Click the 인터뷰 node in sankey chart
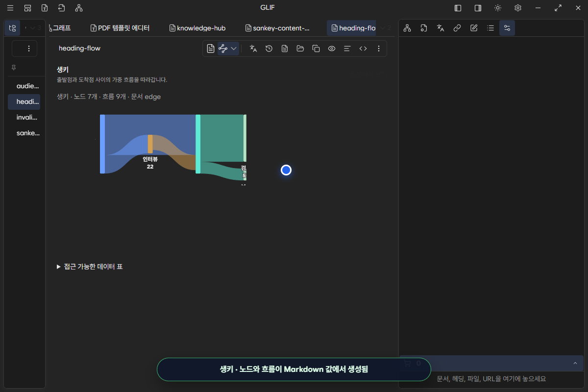Viewport: 588px width, 392px height. [150, 144]
